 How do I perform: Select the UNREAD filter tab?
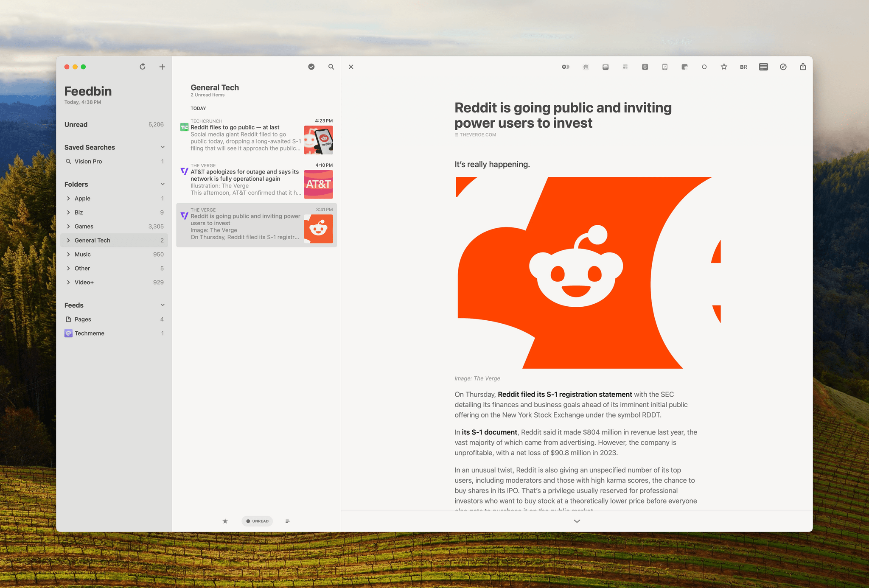[257, 521]
